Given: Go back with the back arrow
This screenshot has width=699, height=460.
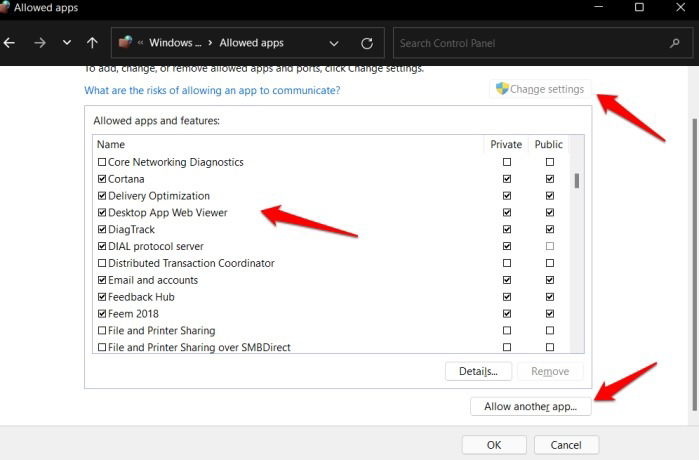Looking at the screenshot, I should (9, 43).
